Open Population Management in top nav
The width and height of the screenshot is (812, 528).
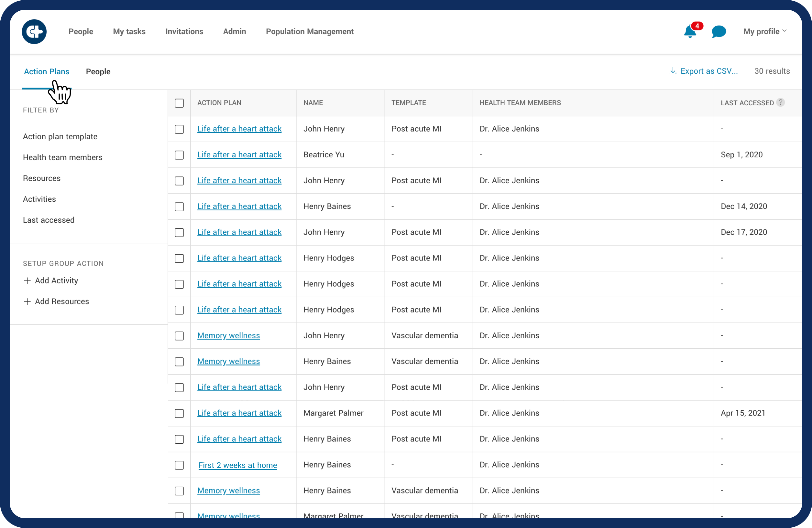310,31
